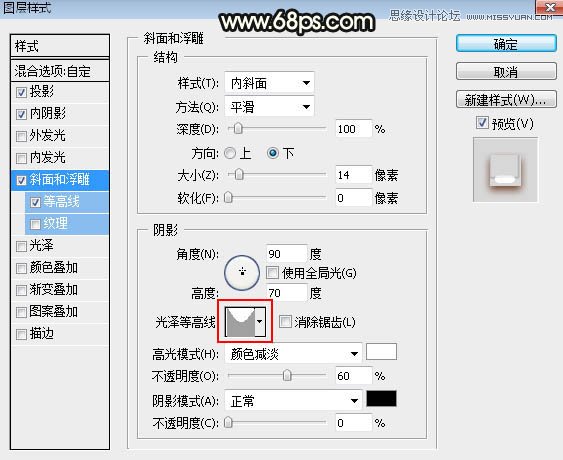Enable the 描边 stroke checkbox
563x460 pixels.
coord(21,334)
